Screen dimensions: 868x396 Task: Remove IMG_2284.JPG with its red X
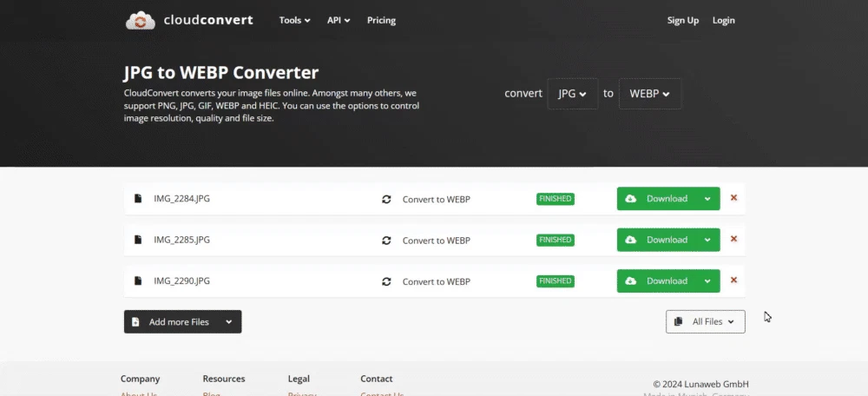[733, 198]
